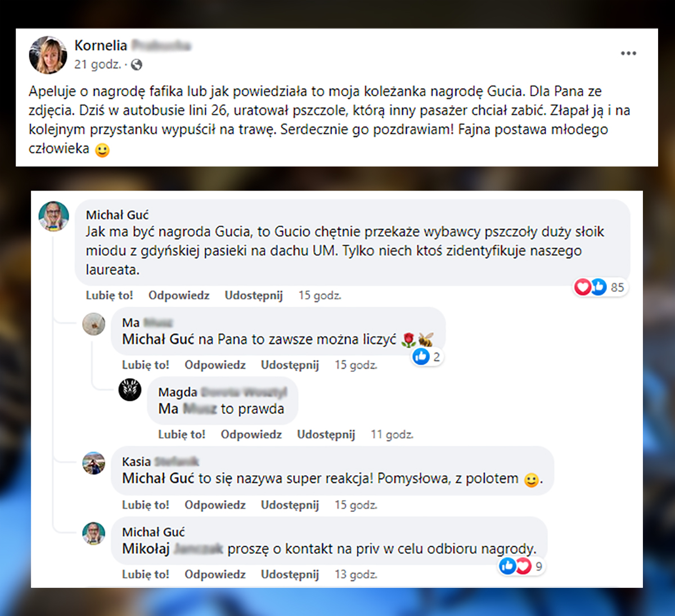Click Udostępnij under Ma's comment
This screenshot has width=675, height=616.
290,365
